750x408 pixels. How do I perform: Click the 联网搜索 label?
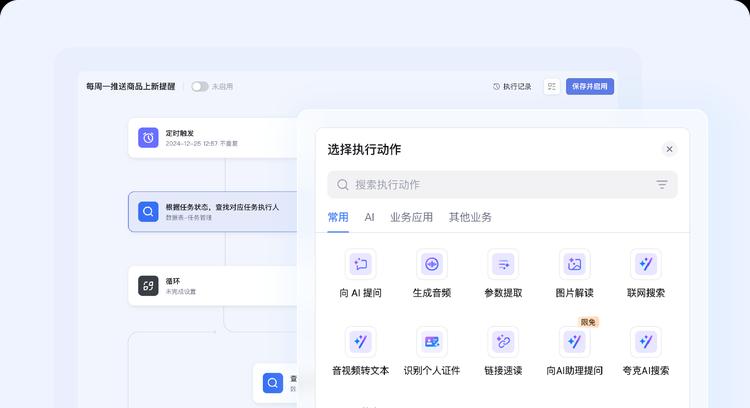[x=646, y=293]
